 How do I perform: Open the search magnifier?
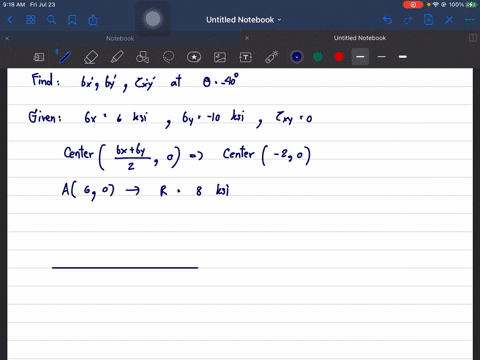[51, 20]
